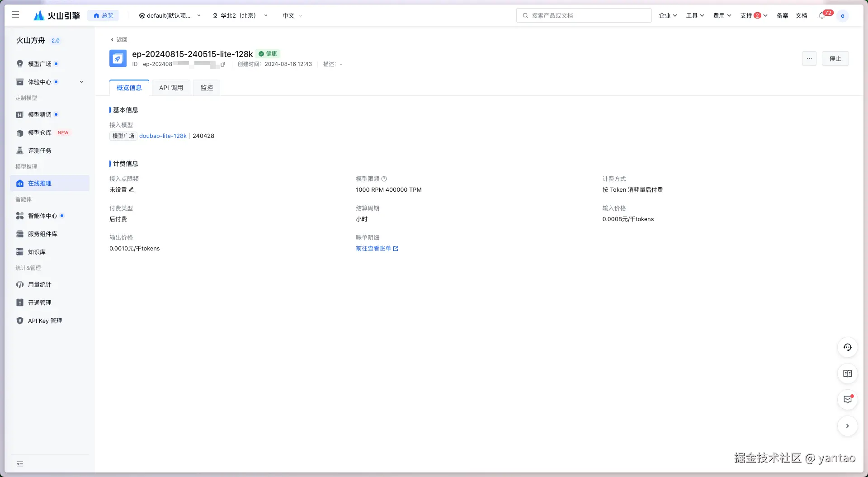The width and height of the screenshot is (868, 477).
Task: Open the customer support headset widget
Action: [x=848, y=347]
